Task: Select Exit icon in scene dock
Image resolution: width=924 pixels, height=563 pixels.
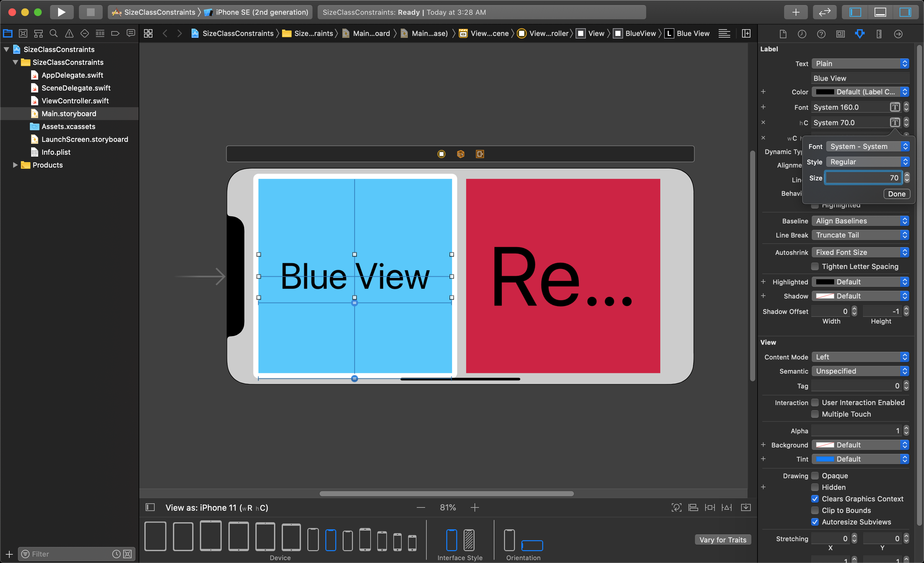Action: (480, 154)
